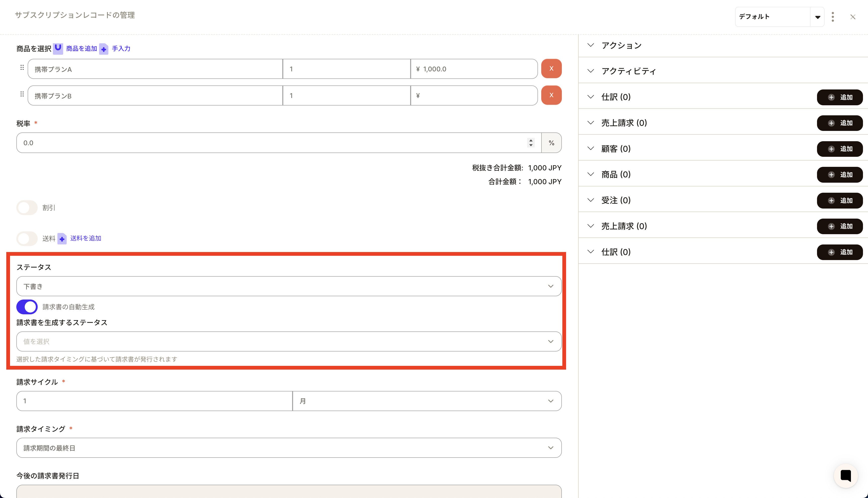Open the ステータス dropdown showing 下書き
Viewport: 868px width, 498px height.
(289, 286)
